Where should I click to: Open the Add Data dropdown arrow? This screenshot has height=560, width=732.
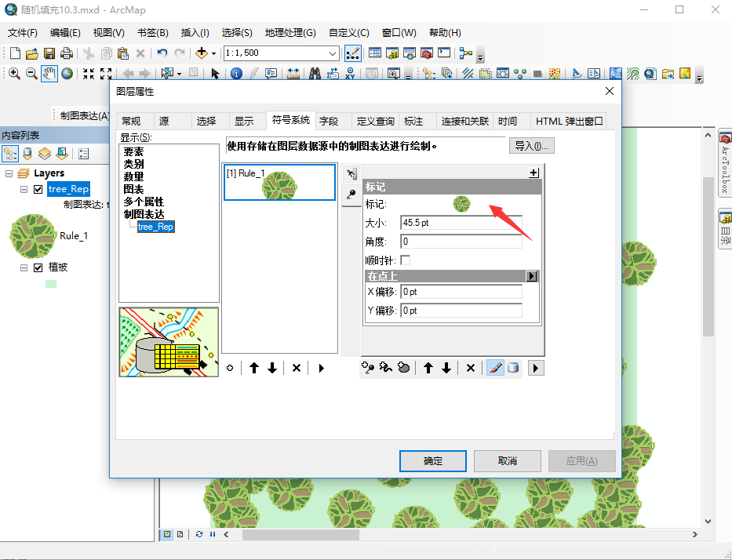click(214, 53)
